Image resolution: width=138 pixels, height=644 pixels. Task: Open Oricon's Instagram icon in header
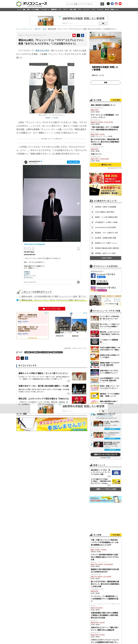tap(116, 4)
